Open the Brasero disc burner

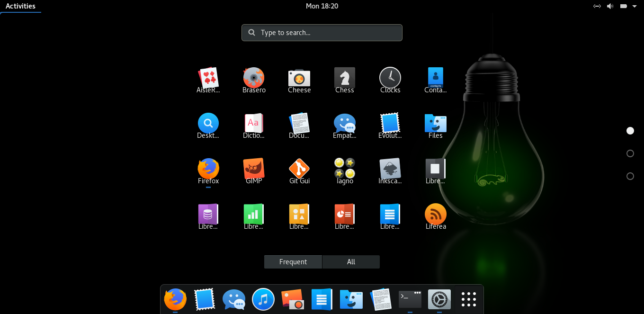coord(254,78)
